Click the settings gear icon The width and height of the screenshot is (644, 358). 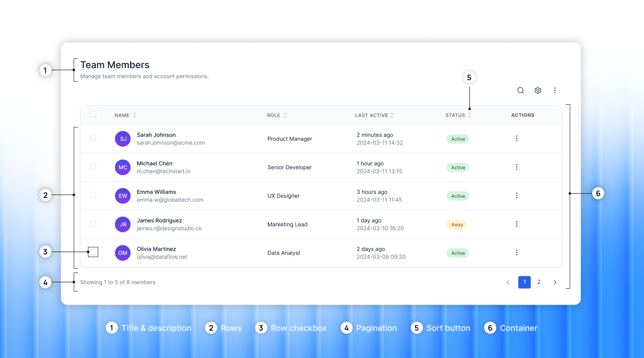pos(538,90)
